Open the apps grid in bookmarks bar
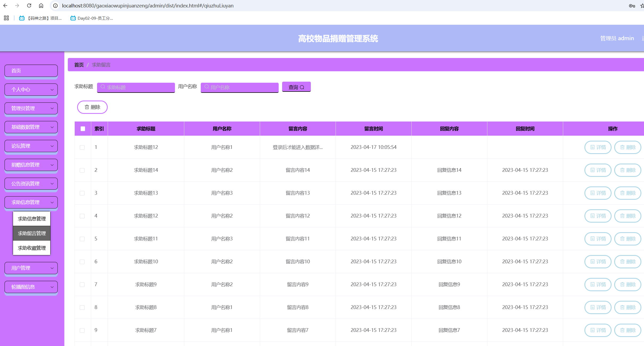 6,18
